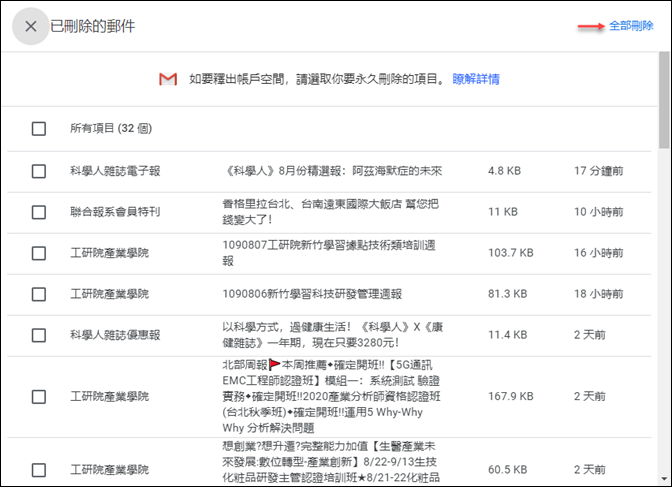Click the 17 分鐘前 timestamp

pos(599,171)
